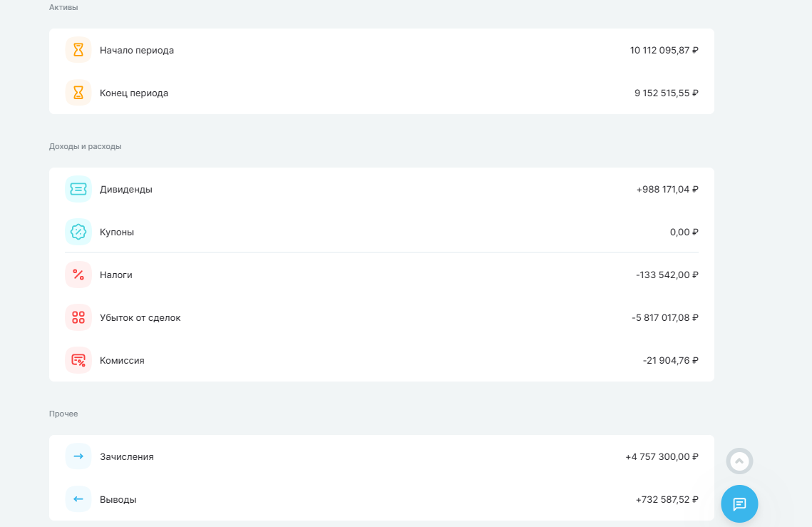Viewport: 812px width, 527px height.
Task: Click the back-to-top arrow button
Action: 739,461
